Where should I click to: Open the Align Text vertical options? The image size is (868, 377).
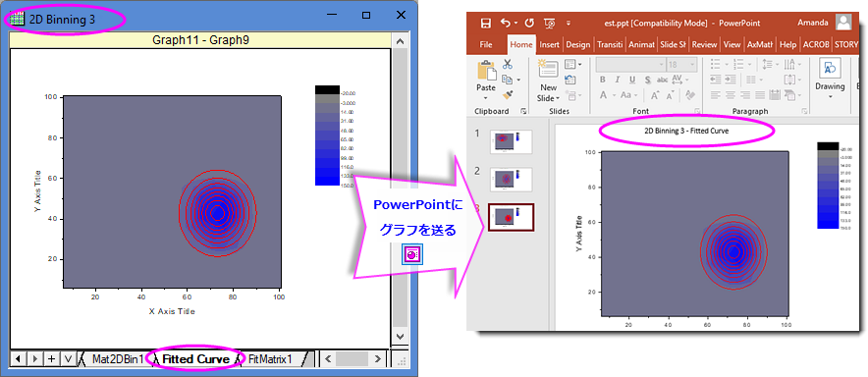click(x=792, y=80)
